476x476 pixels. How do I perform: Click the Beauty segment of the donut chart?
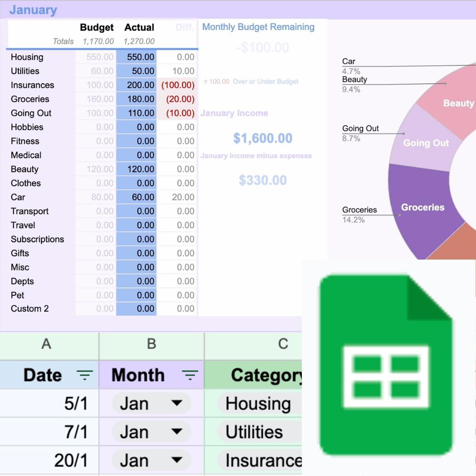click(458, 103)
